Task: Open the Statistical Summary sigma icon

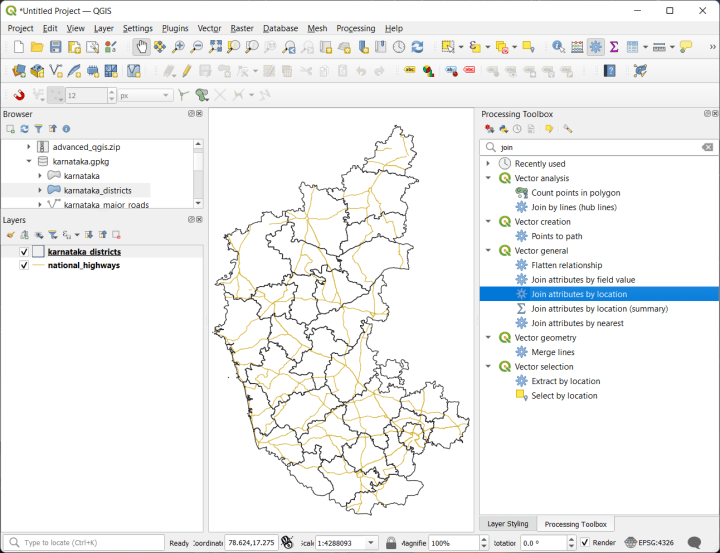Action: click(613, 47)
